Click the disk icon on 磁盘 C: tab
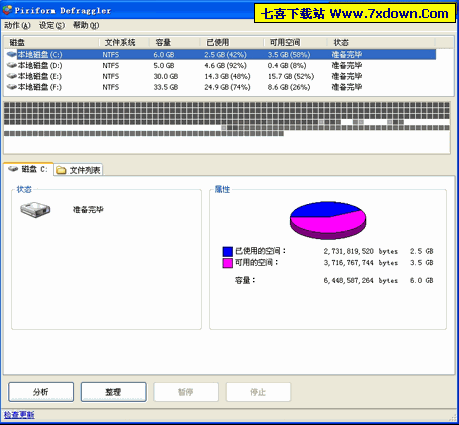Viewport: 459px width, 425px height. tap(13, 169)
